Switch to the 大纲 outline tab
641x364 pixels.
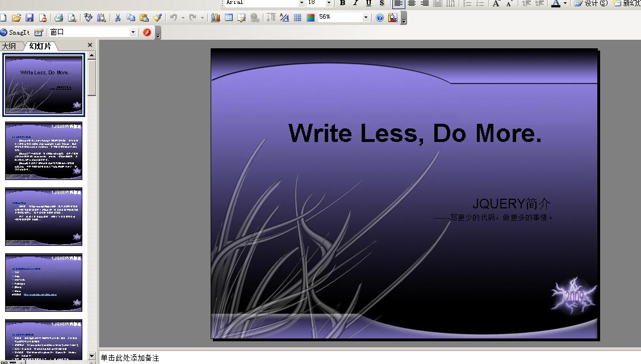point(10,46)
